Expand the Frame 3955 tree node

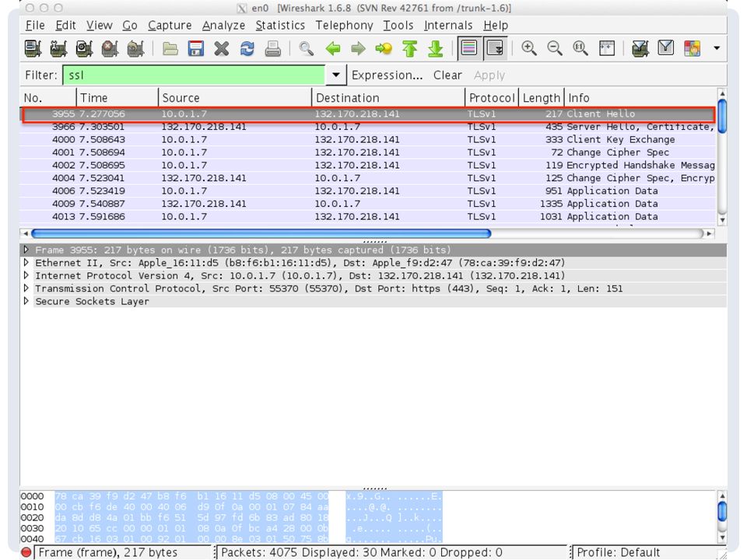[26, 250]
